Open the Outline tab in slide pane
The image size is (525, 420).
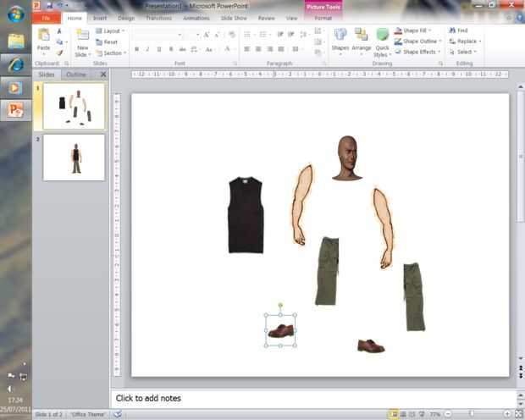76,75
